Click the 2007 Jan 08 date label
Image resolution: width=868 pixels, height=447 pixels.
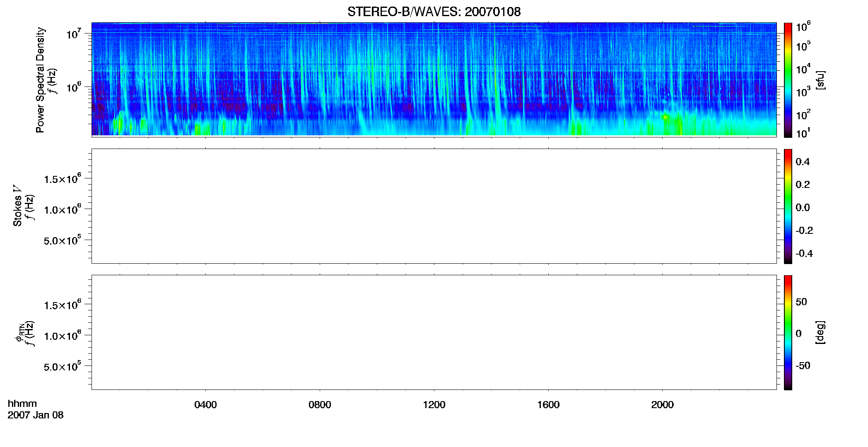tap(36, 415)
